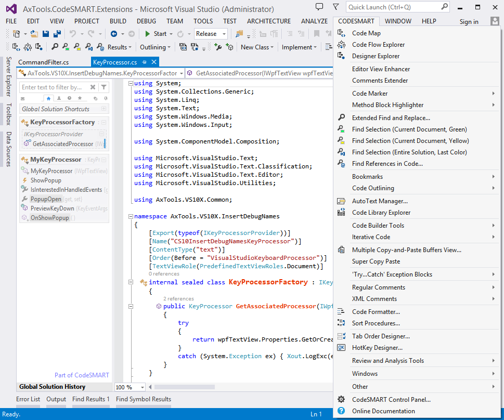
Task: Open the New Class dropdown
Action: 257,47
